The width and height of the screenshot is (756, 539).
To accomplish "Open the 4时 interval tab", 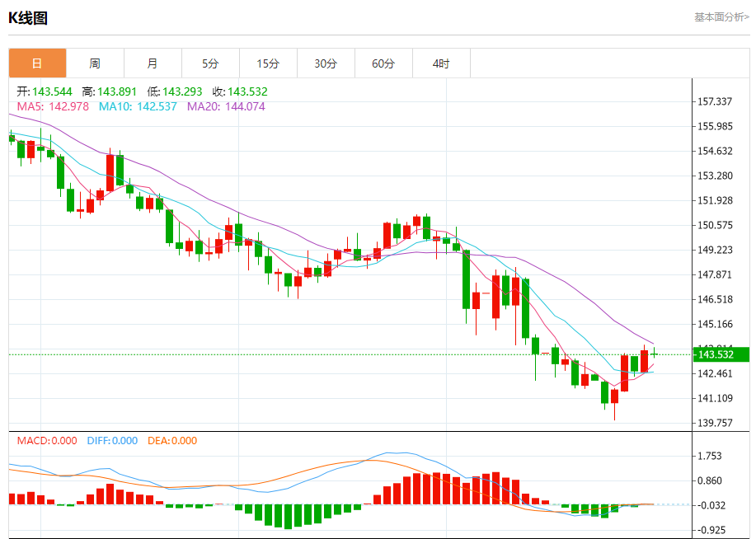I will (441, 63).
